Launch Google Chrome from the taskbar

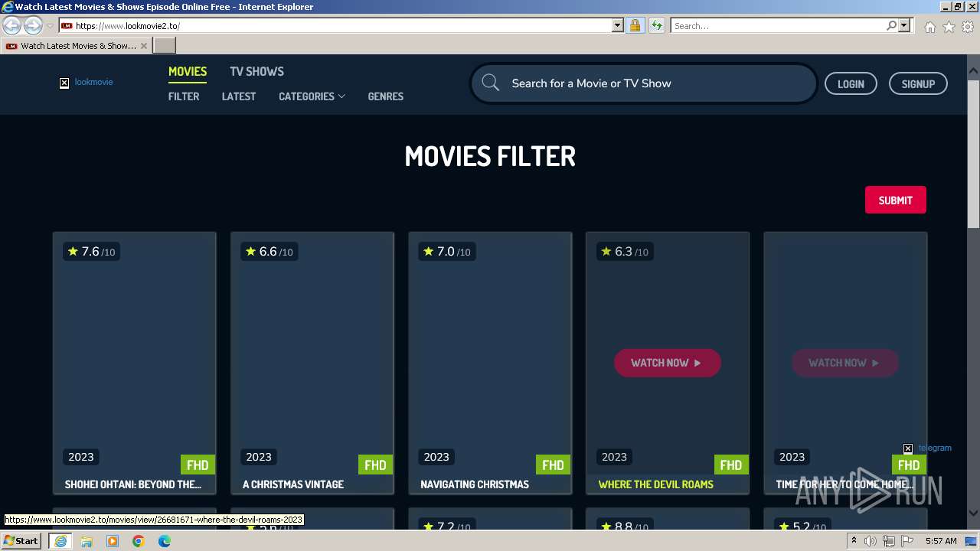(139, 541)
